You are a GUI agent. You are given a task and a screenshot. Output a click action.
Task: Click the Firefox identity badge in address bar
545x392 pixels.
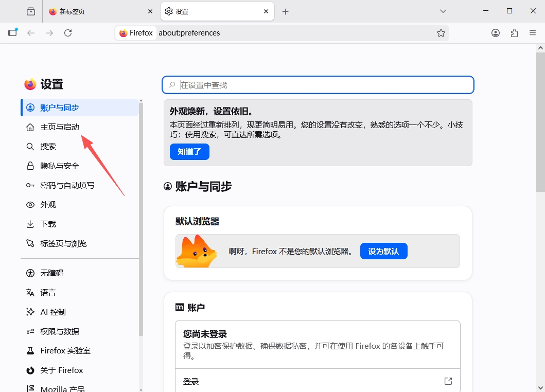pos(136,33)
